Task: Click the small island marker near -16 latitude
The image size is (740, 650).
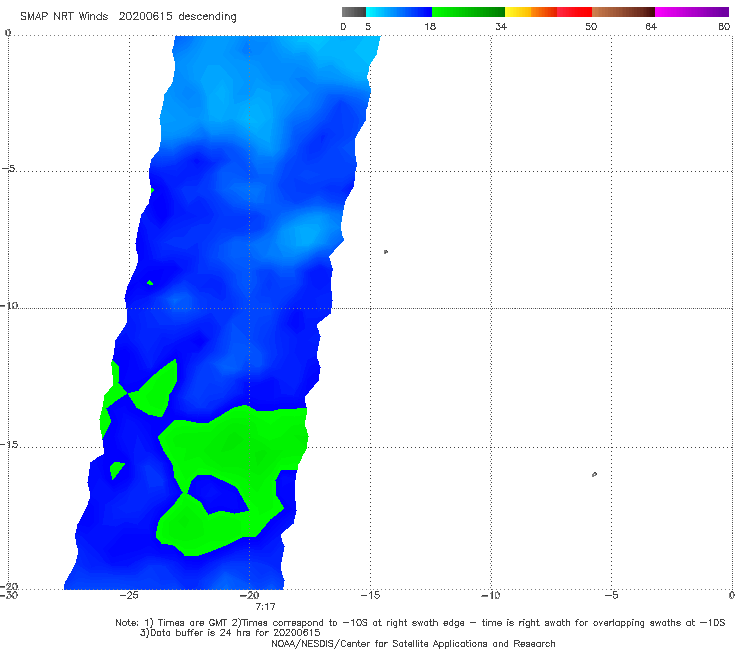Action: point(594,474)
